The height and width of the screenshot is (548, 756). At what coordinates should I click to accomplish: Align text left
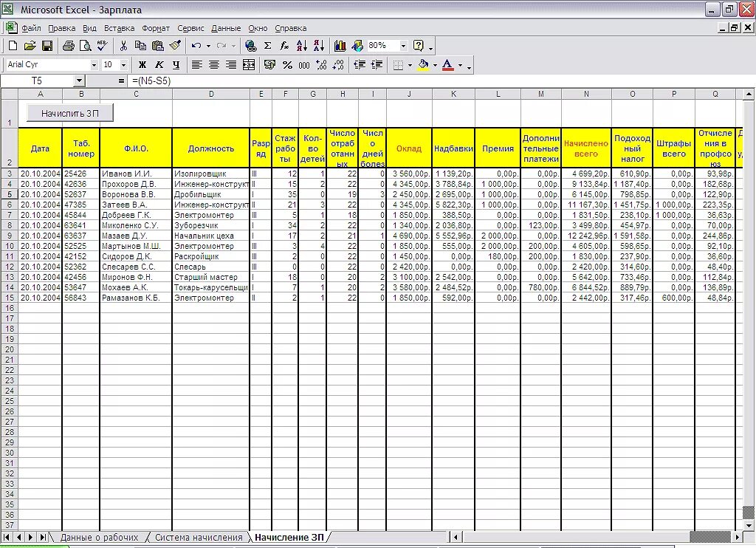click(196, 65)
